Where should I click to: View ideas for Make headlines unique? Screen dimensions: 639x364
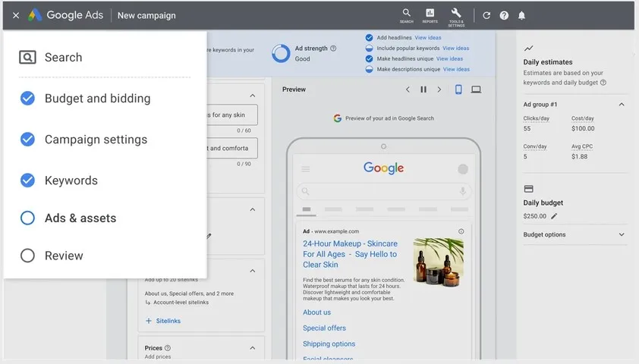click(x=449, y=58)
